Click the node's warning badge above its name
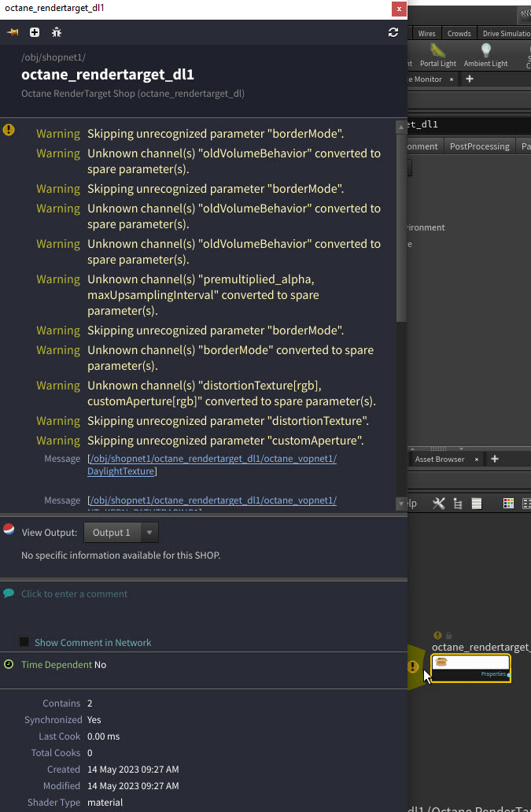Viewport: 531px width, 812px height. [x=438, y=635]
